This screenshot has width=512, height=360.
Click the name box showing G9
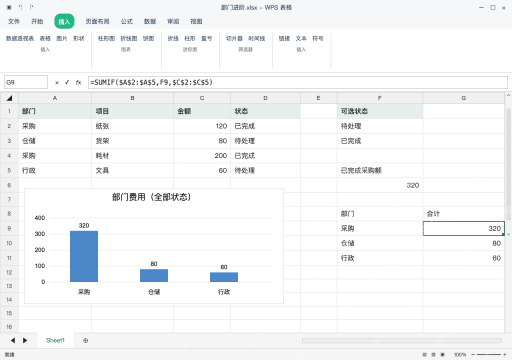coord(26,82)
